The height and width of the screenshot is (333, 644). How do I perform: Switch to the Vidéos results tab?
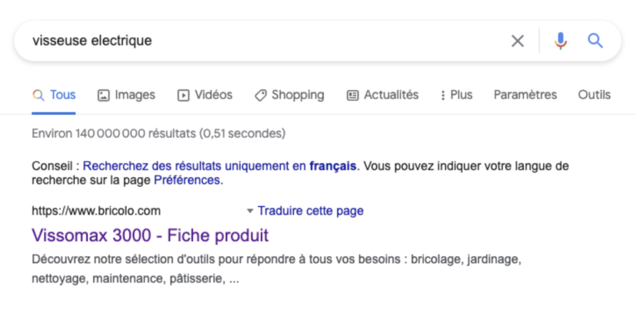205,95
